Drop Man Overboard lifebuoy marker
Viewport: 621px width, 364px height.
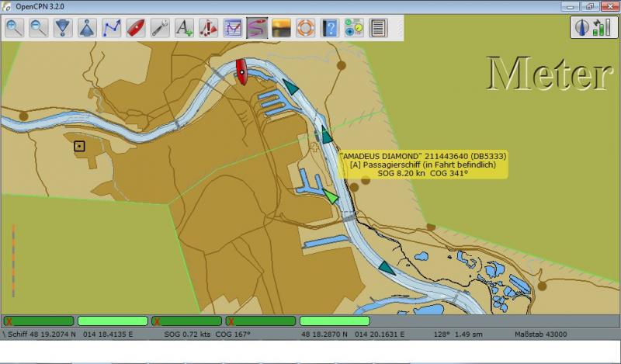(305, 29)
